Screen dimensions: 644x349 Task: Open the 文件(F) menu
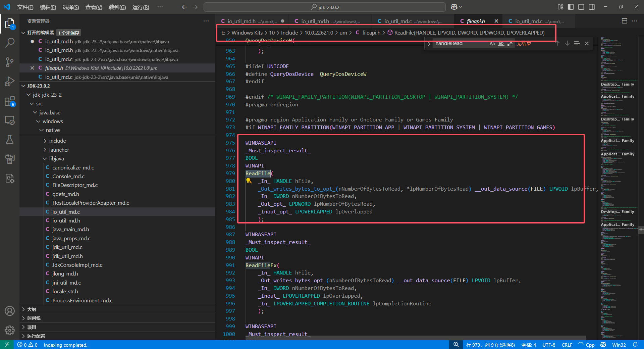pyautogui.click(x=25, y=7)
